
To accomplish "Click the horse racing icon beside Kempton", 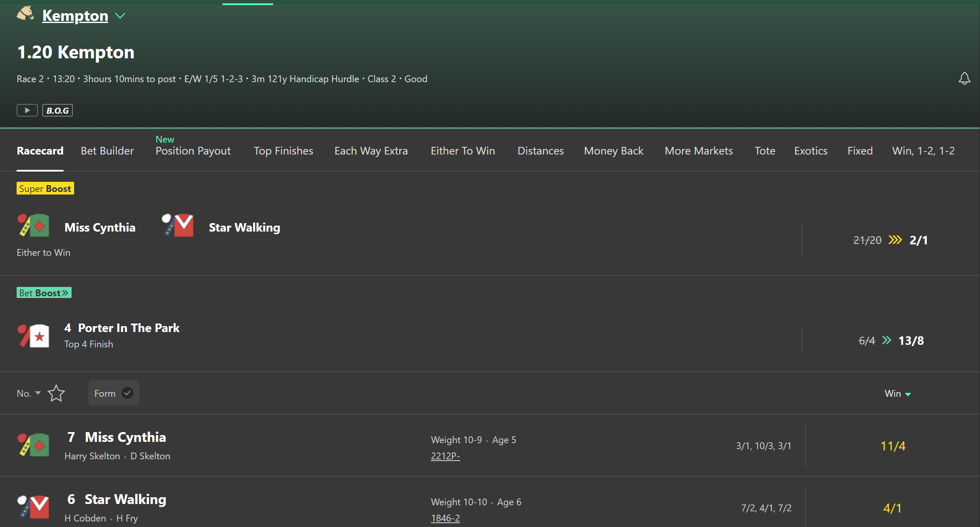I will point(25,14).
